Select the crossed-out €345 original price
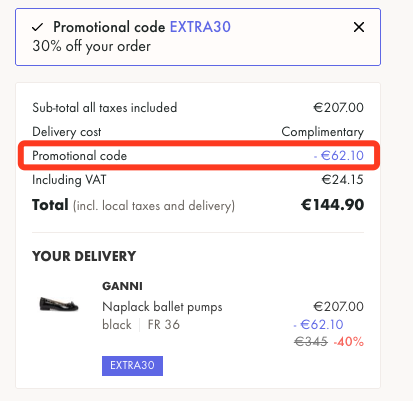The width and height of the screenshot is (413, 401). point(311,342)
